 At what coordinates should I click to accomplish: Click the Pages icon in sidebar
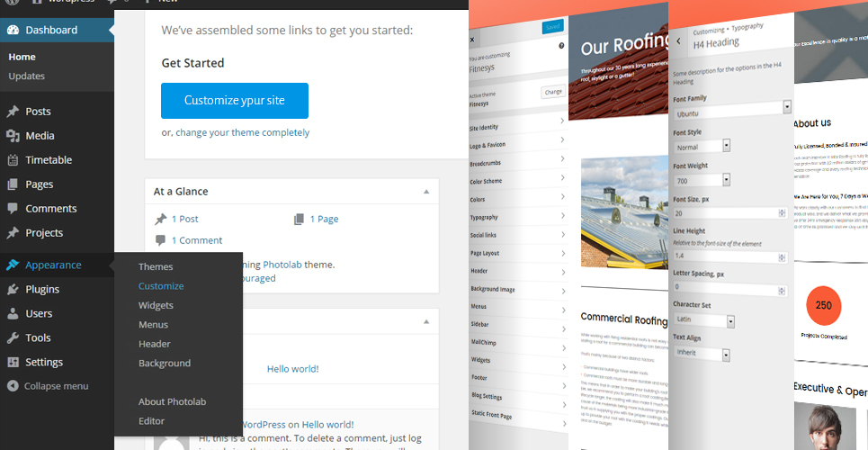click(x=13, y=184)
